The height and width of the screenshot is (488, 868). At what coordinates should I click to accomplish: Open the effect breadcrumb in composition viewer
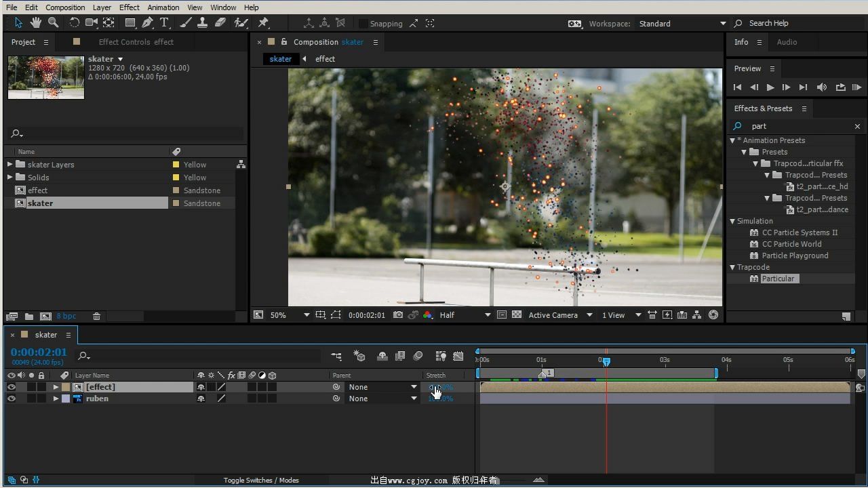pyautogui.click(x=325, y=59)
